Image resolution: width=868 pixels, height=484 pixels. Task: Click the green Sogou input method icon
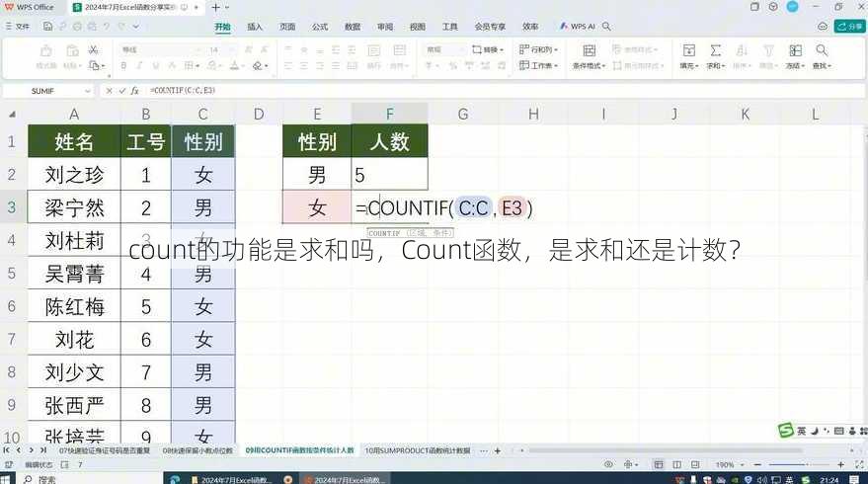[x=786, y=431]
